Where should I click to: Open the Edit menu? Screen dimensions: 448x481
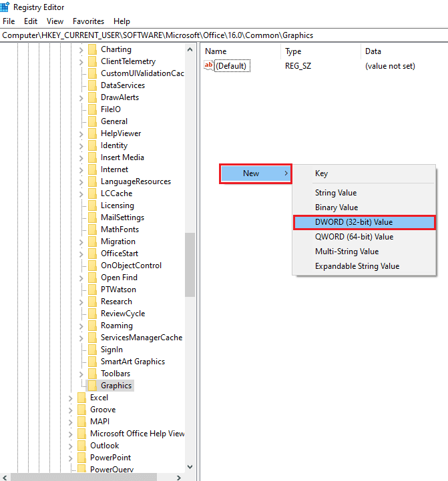pyautogui.click(x=31, y=21)
